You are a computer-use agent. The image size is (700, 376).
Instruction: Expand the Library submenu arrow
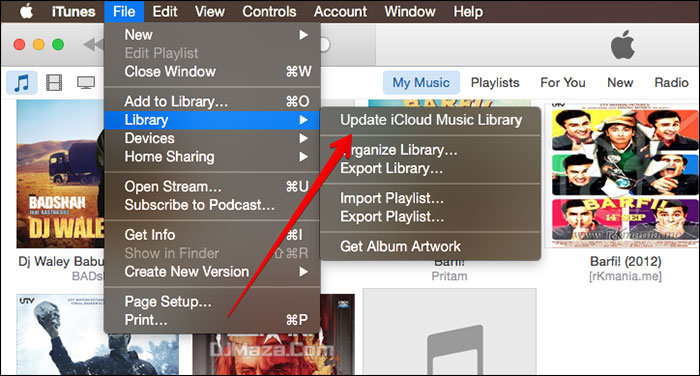pos(303,120)
